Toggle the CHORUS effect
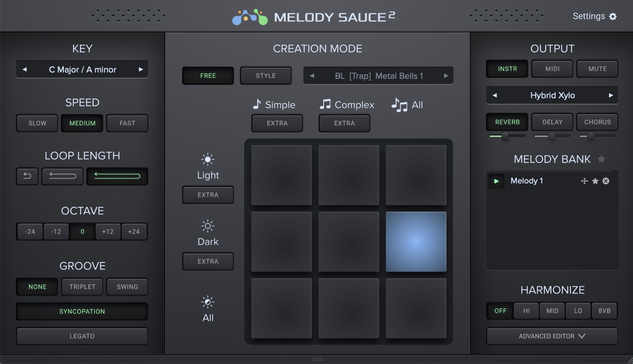This screenshot has width=633, height=364. pos(597,122)
